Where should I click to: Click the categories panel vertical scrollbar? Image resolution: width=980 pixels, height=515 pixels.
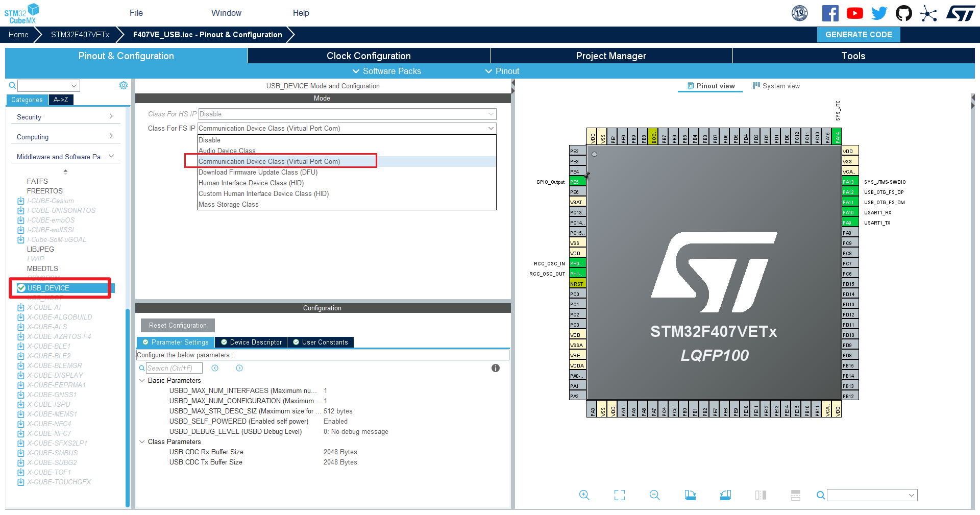[128, 407]
